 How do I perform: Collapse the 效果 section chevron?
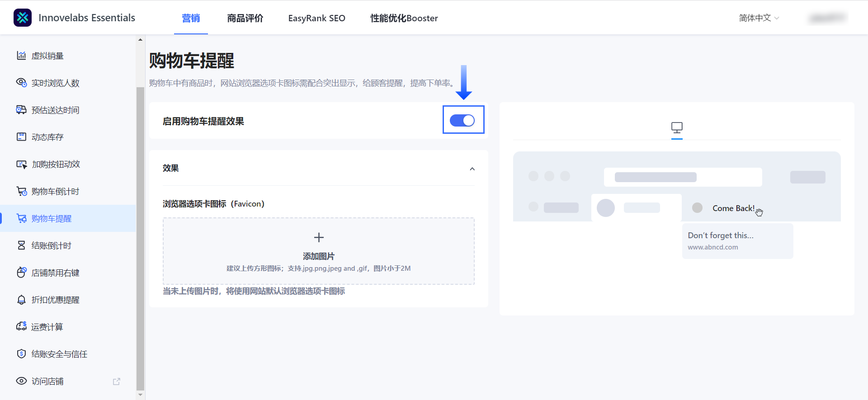[x=472, y=169]
